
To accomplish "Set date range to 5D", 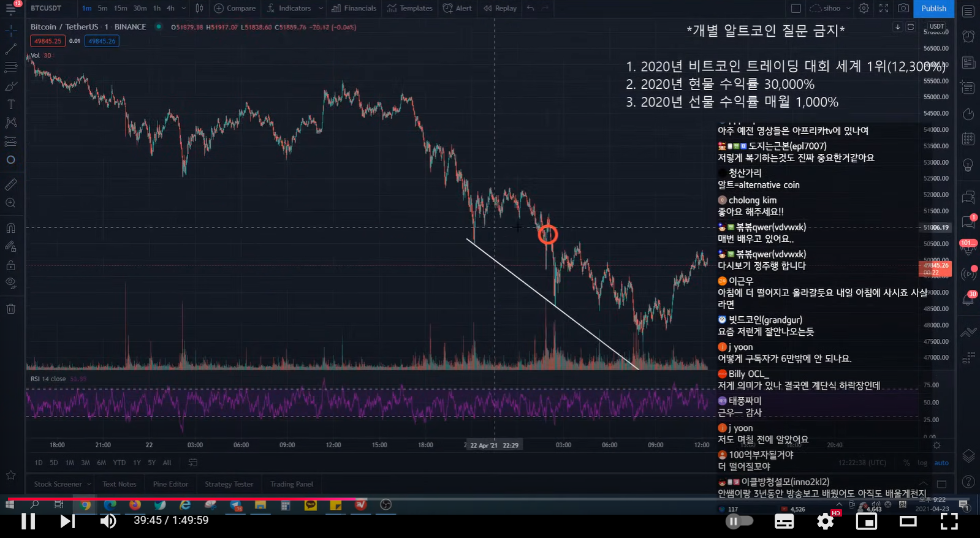I will [x=54, y=463].
